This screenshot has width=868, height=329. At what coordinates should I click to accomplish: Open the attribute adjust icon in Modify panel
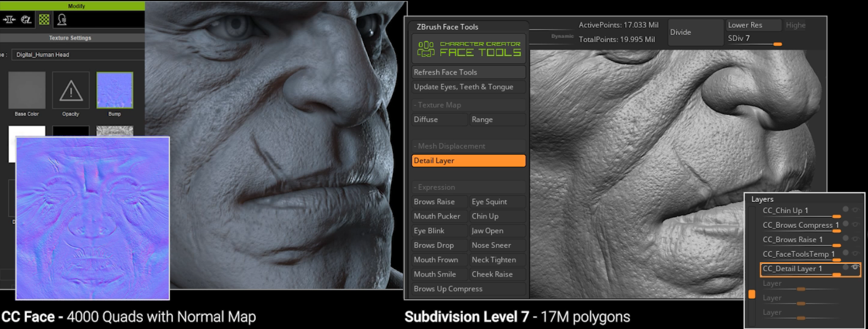tap(9, 20)
